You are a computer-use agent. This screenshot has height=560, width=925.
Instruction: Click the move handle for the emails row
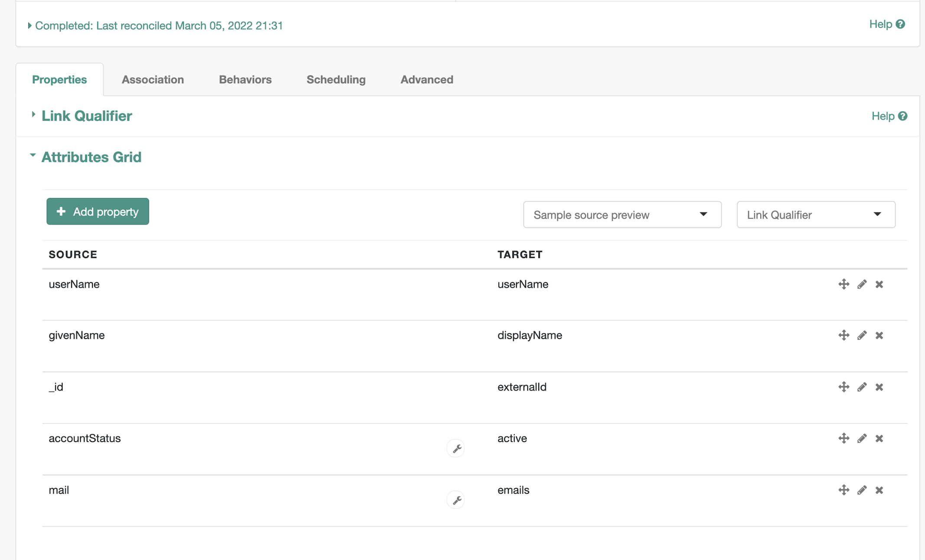pyautogui.click(x=843, y=490)
